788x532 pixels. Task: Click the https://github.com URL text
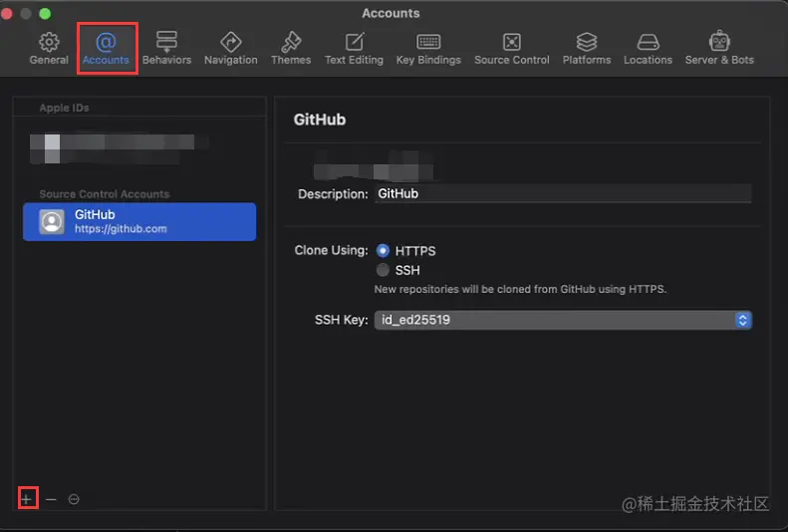121,228
